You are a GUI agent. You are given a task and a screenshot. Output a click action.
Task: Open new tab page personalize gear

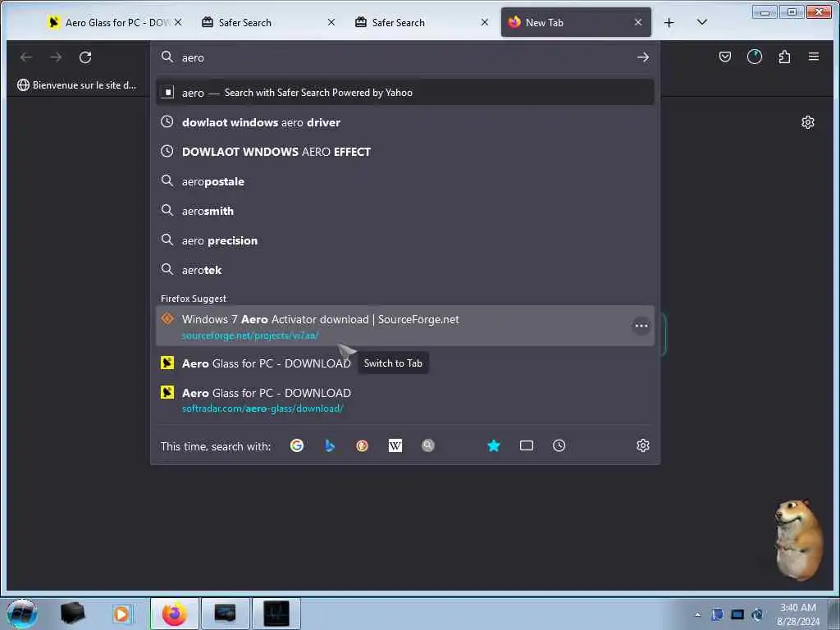(807, 123)
